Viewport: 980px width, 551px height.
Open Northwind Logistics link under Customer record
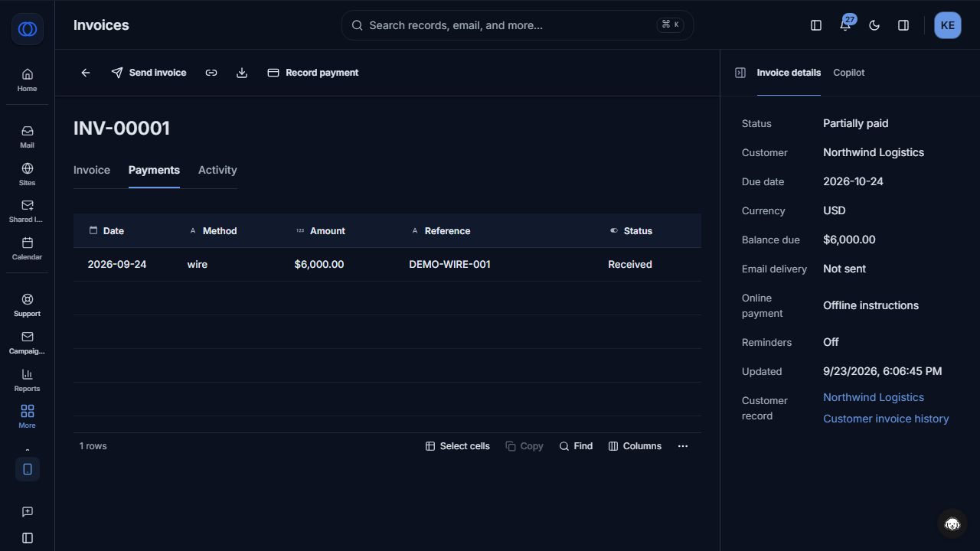pos(874,397)
